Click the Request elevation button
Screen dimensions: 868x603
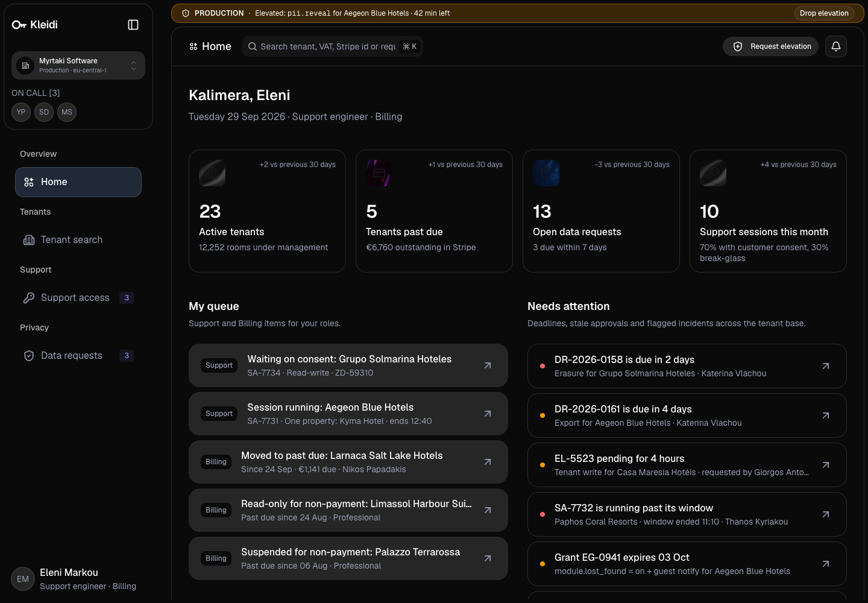tap(770, 46)
